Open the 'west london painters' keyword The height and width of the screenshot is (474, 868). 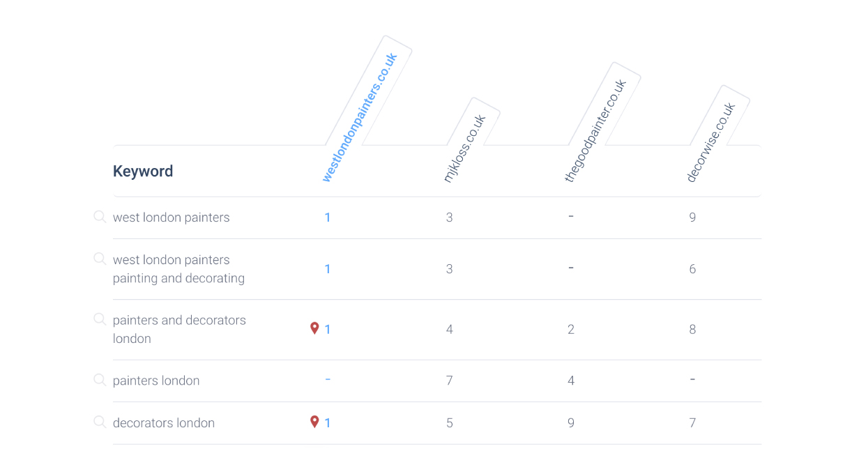click(x=172, y=217)
